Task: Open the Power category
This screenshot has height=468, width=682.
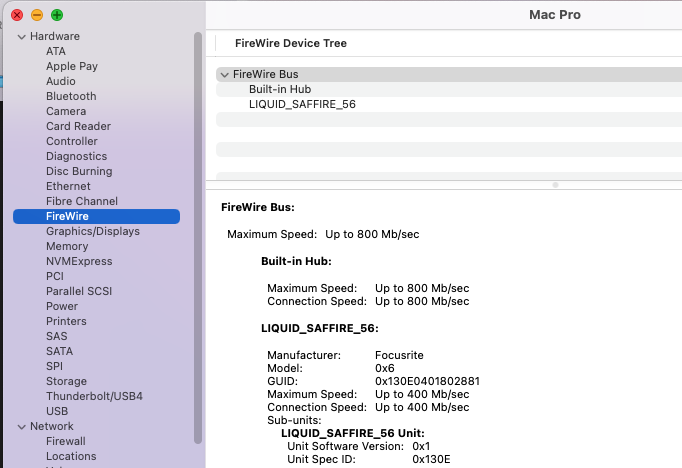Action: pyautogui.click(x=62, y=306)
